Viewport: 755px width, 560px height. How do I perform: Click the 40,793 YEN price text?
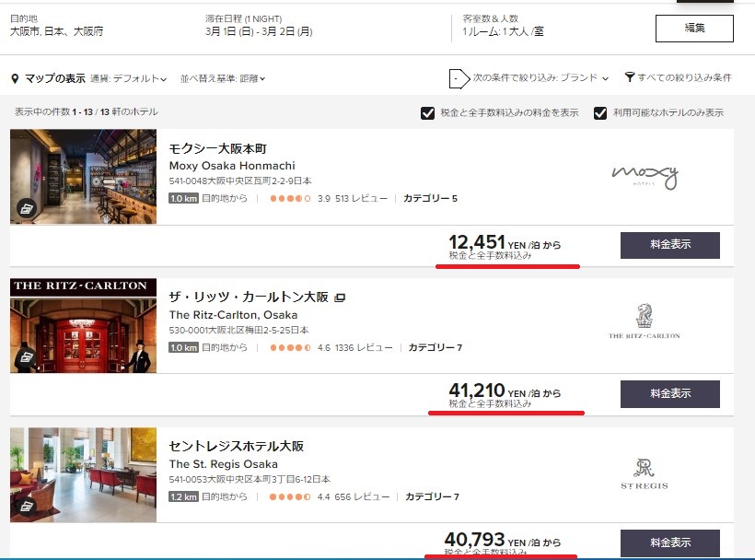pyautogui.click(x=503, y=540)
